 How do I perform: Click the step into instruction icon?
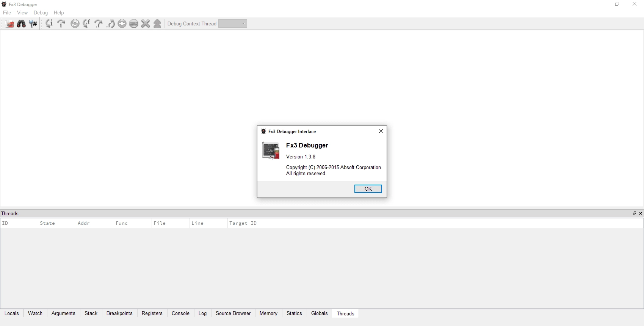click(49, 24)
